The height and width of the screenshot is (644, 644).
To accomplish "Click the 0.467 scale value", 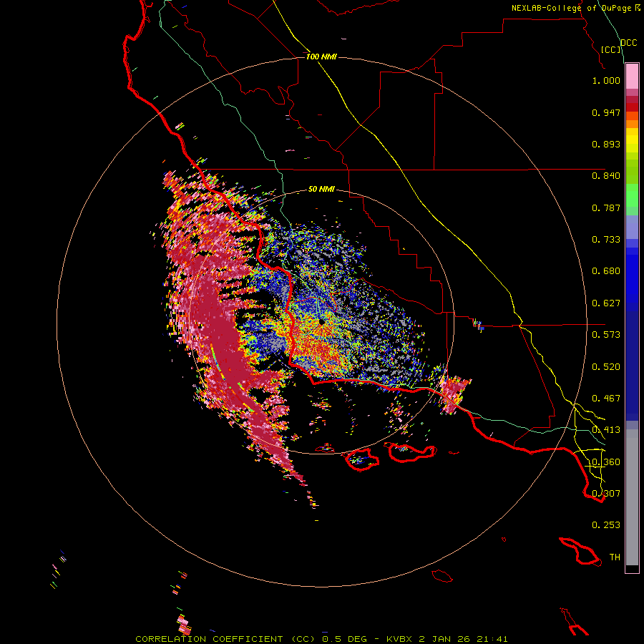I will point(606,399).
